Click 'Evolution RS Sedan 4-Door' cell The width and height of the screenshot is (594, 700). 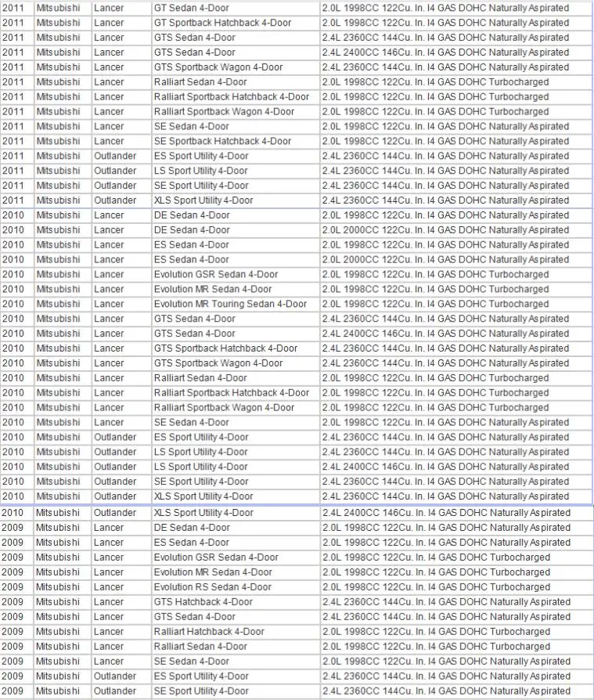click(236, 586)
